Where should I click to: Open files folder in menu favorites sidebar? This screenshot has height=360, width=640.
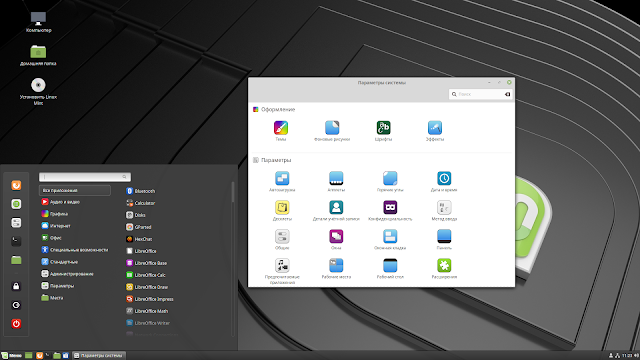click(x=16, y=260)
